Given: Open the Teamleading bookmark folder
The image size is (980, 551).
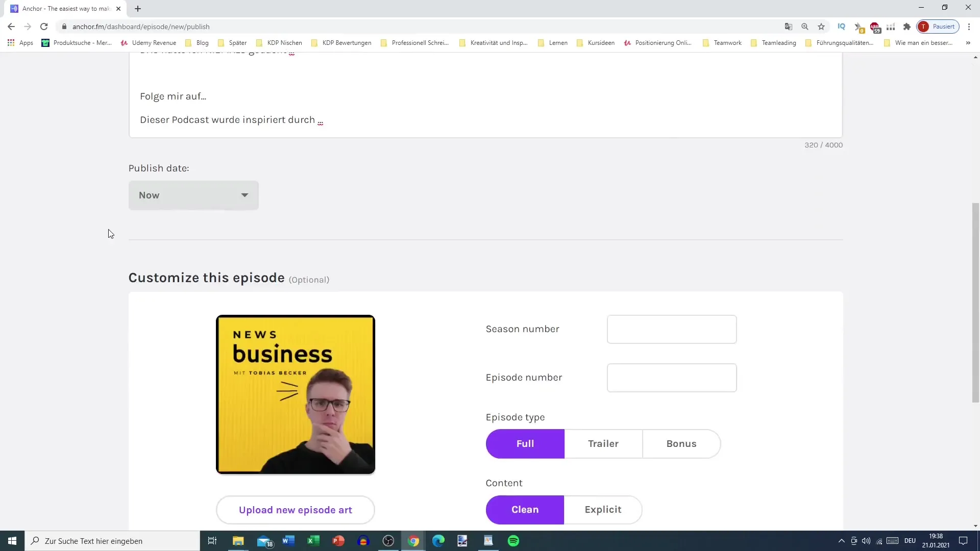Looking at the screenshot, I should click(774, 43).
